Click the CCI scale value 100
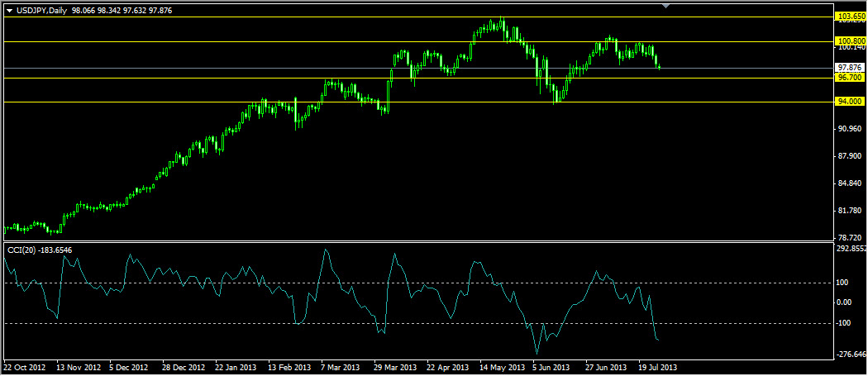 [x=844, y=283]
